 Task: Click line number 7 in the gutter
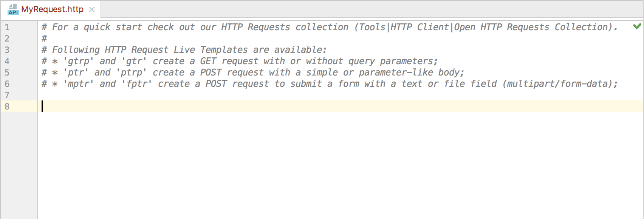(x=7, y=95)
